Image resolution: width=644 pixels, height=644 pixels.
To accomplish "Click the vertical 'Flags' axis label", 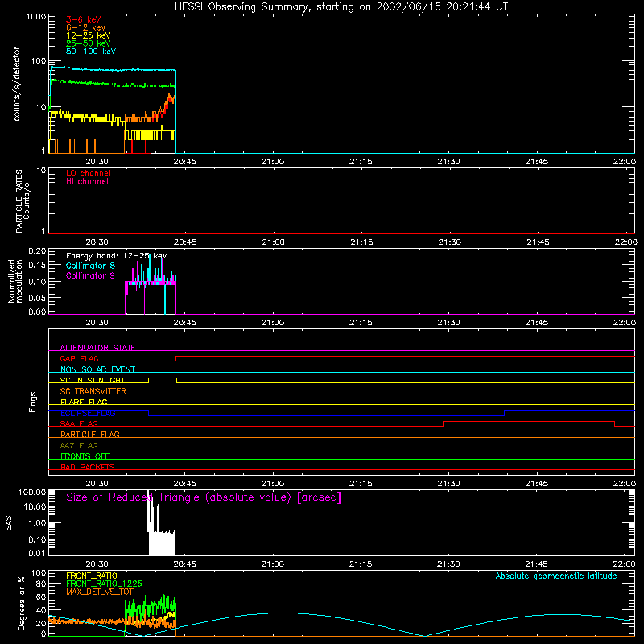I will click(32, 402).
